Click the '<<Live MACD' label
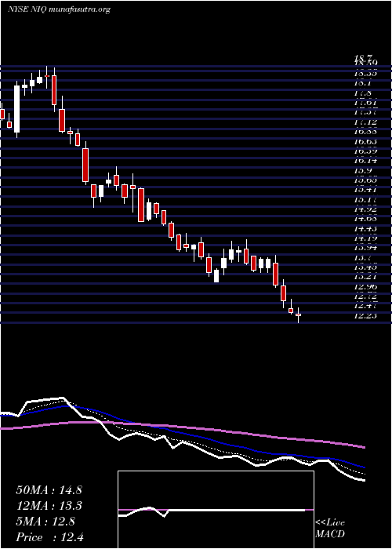Screen dimensions: 392x549 click(330, 529)
